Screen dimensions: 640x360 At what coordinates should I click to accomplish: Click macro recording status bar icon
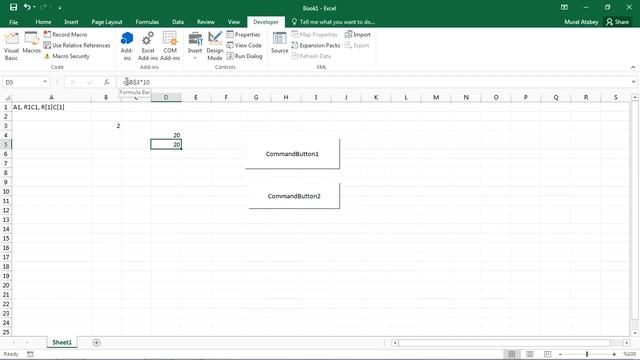click(x=30, y=354)
